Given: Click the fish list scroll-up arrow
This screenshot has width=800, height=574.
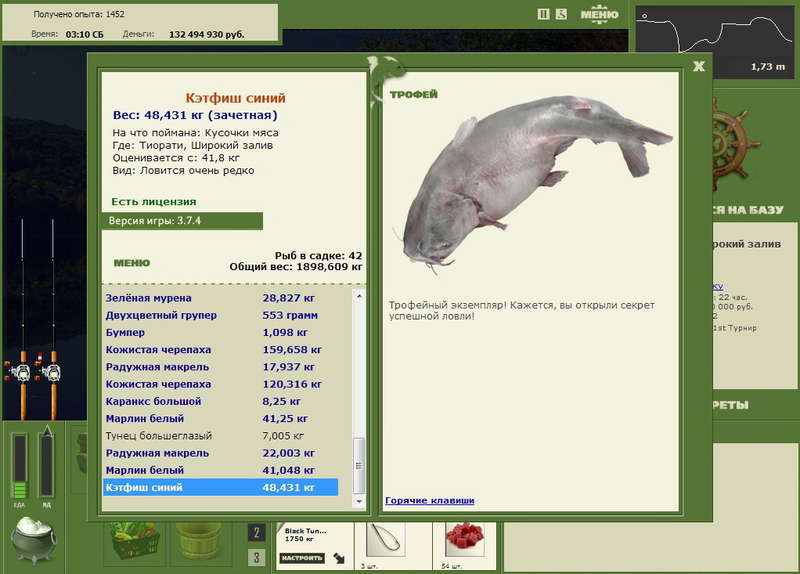Looking at the screenshot, I should pyautogui.click(x=359, y=296).
